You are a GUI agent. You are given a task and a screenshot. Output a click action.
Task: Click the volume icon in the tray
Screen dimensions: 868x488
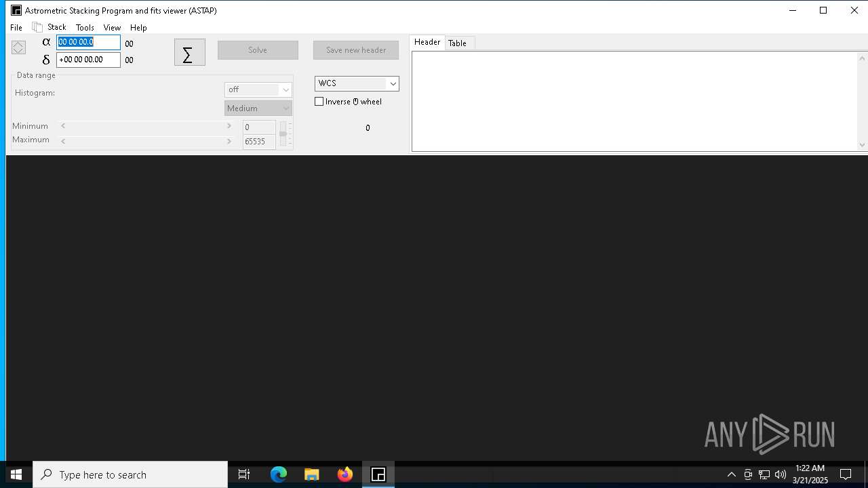click(x=781, y=474)
